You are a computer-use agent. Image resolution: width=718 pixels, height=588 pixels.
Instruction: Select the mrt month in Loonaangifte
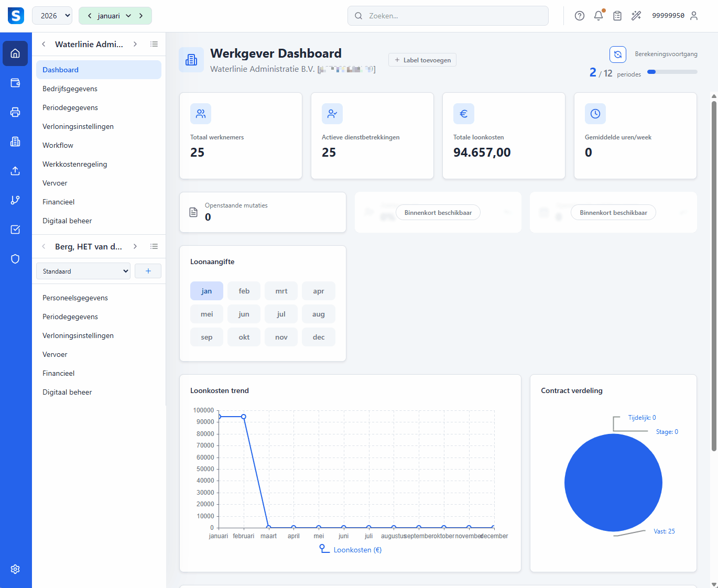pyautogui.click(x=281, y=291)
